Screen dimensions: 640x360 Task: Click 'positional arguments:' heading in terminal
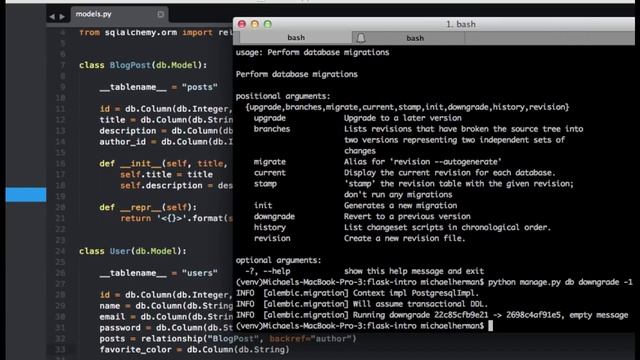(283, 96)
